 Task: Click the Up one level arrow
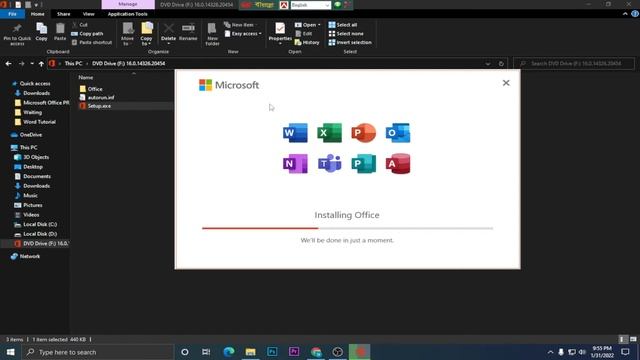pyautogui.click(x=41, y=64)
